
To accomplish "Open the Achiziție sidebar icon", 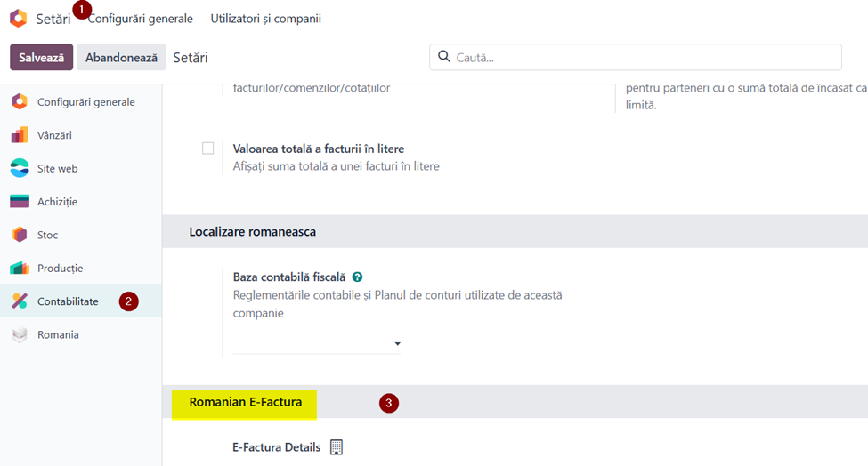I will click(20, 201).
